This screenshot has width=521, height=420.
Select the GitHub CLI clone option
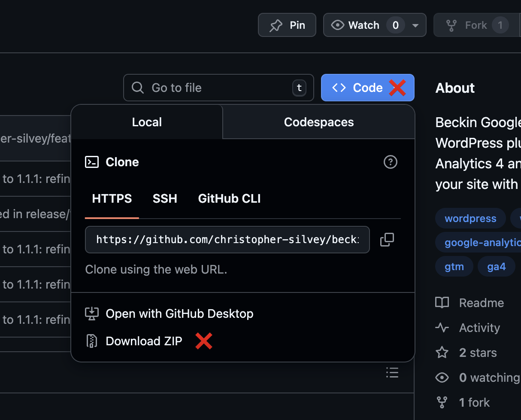point(229,198)
